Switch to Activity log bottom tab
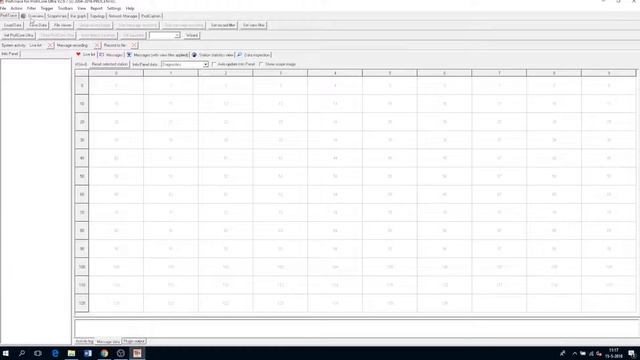The image size is (640, 360). click(84, 341)
